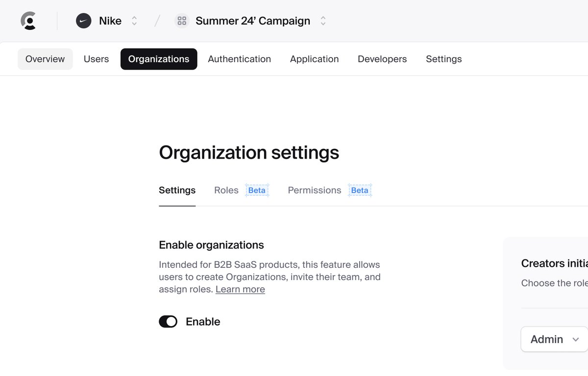Click the Enable label beside the switch
This screenshot has width=588, height=376.
[x=203, y=322]
